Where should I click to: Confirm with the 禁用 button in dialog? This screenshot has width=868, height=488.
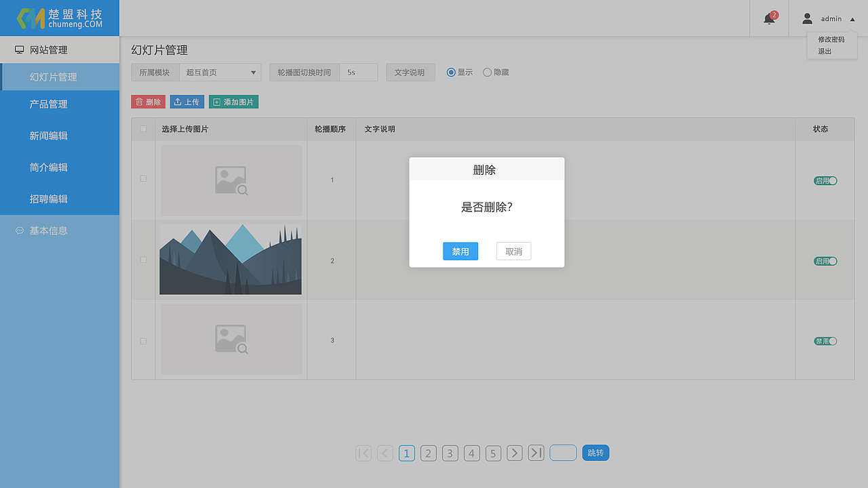pos(460,251)
